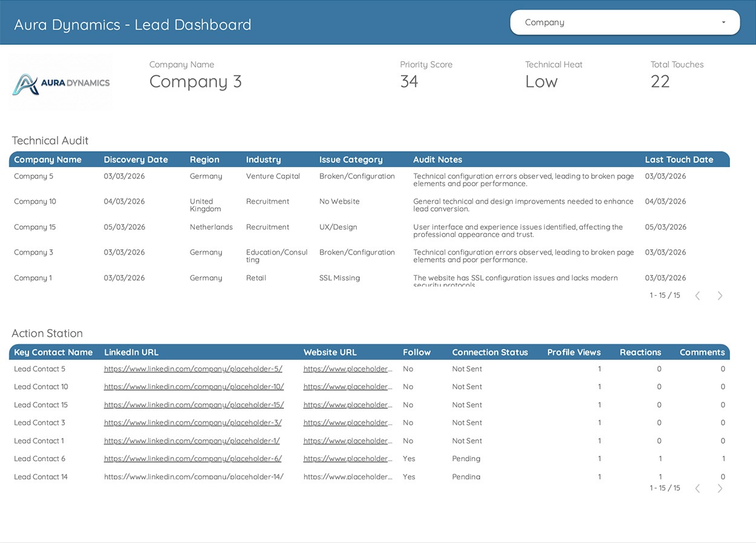Go to next page in Action Station table
The height and width of the screenshot is (543, 756).
(x=720, y=489)
